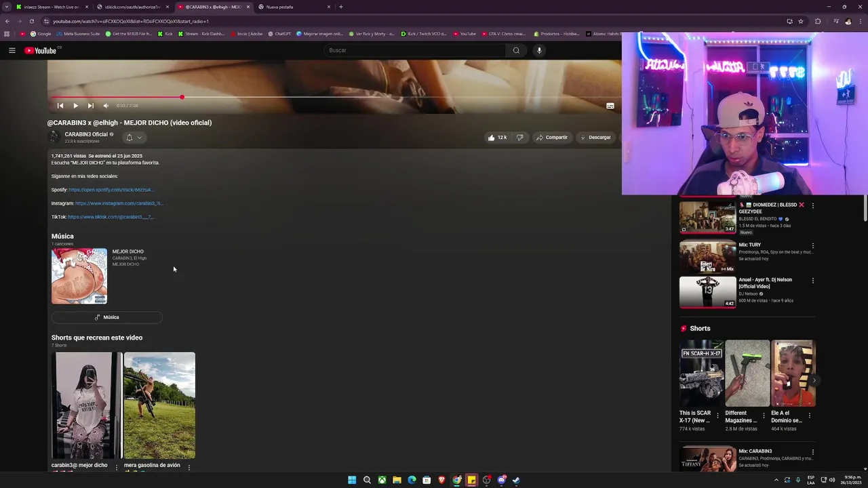Open options for 'carabin3@ mejor dicho' short

(x=117, y=467)
